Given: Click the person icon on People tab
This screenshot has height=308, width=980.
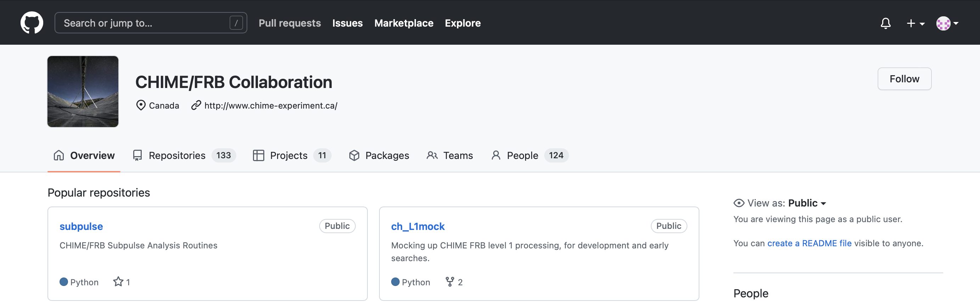Looking at the screenshot, I should coord(496,155).
